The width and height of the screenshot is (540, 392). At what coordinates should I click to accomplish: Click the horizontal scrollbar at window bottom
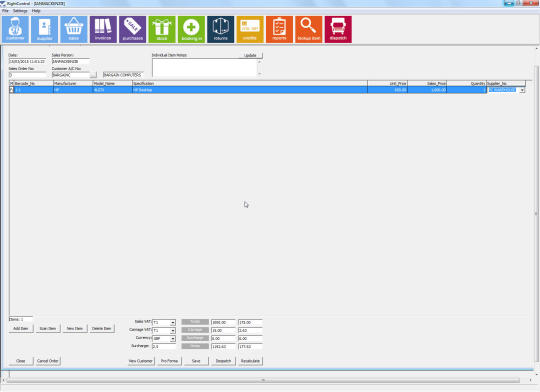pyautogui.click(x=263, y=380)
